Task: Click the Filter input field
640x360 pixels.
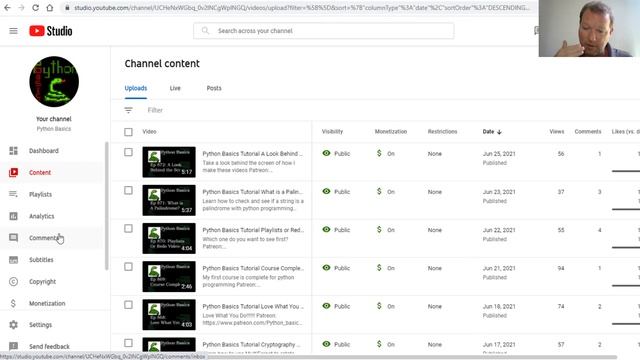Action: 155,110
